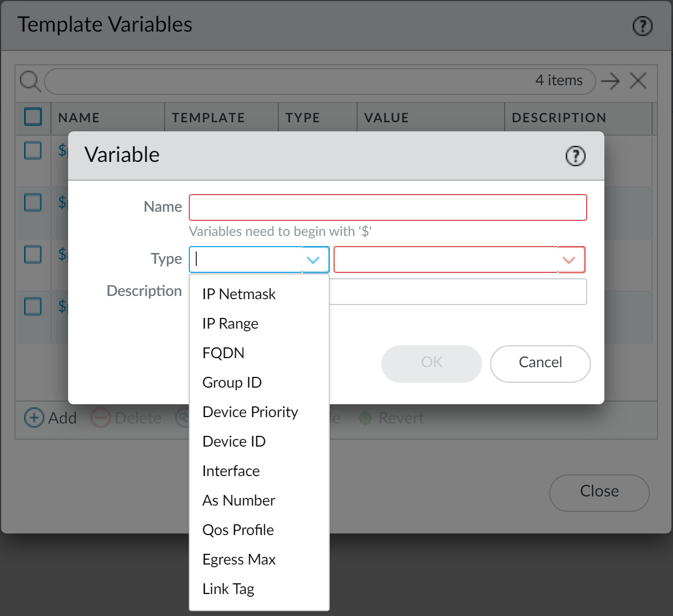This screenshot has width=673, height=616.
Task: Click the Add plus icon
Action: coord(34,418)
